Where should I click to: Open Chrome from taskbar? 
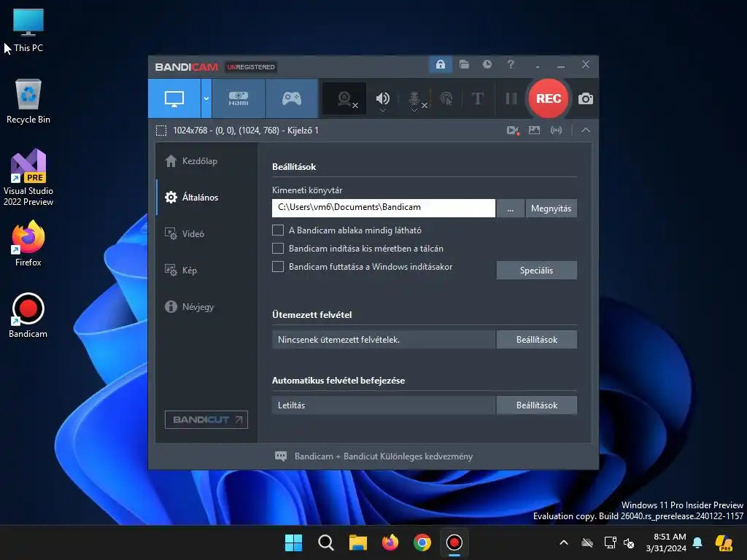point(422,542)
